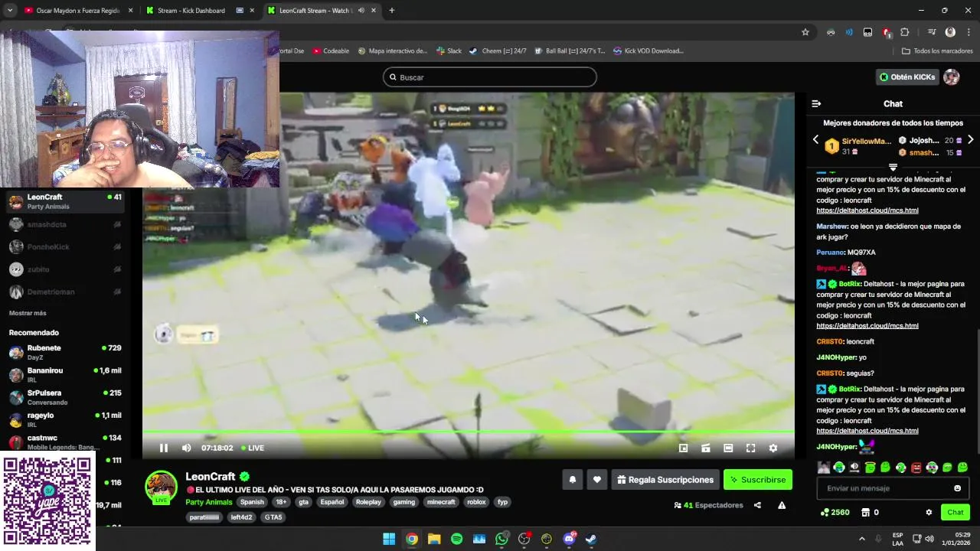Expand the list with Mostrar más
The width and height of the screenshot is (980, 551).
28,313
